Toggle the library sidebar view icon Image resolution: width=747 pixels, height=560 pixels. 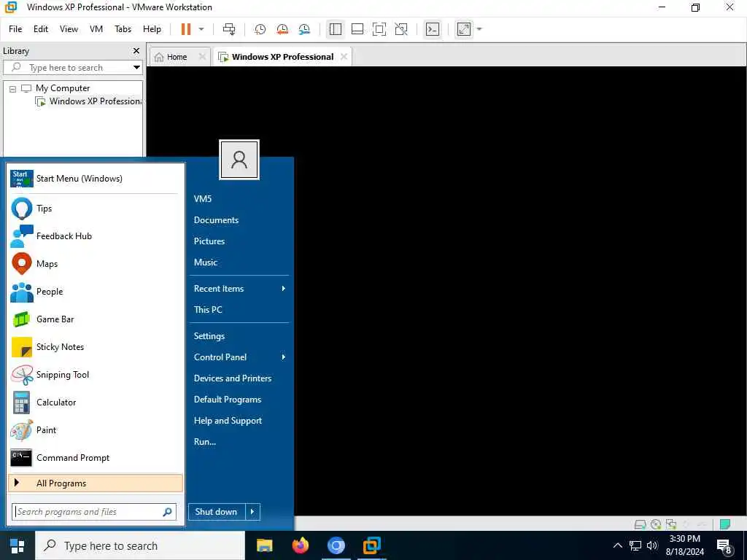click(x=336, y=29)
